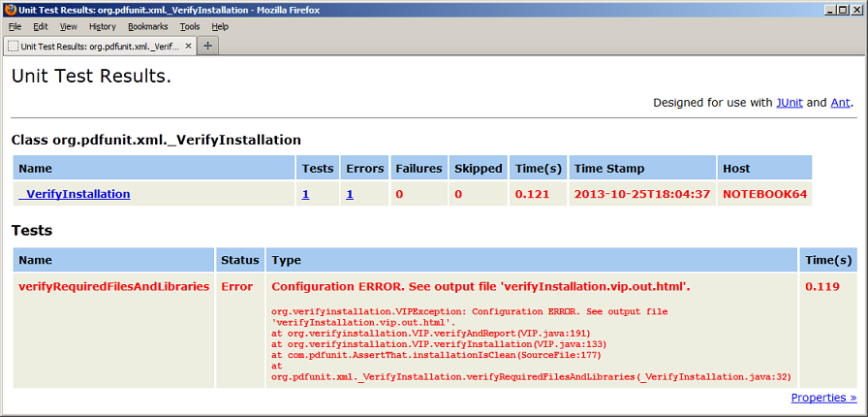The image size is (868, 417).
Task: Open the Bookmarks menu
Action: point(147,26)
